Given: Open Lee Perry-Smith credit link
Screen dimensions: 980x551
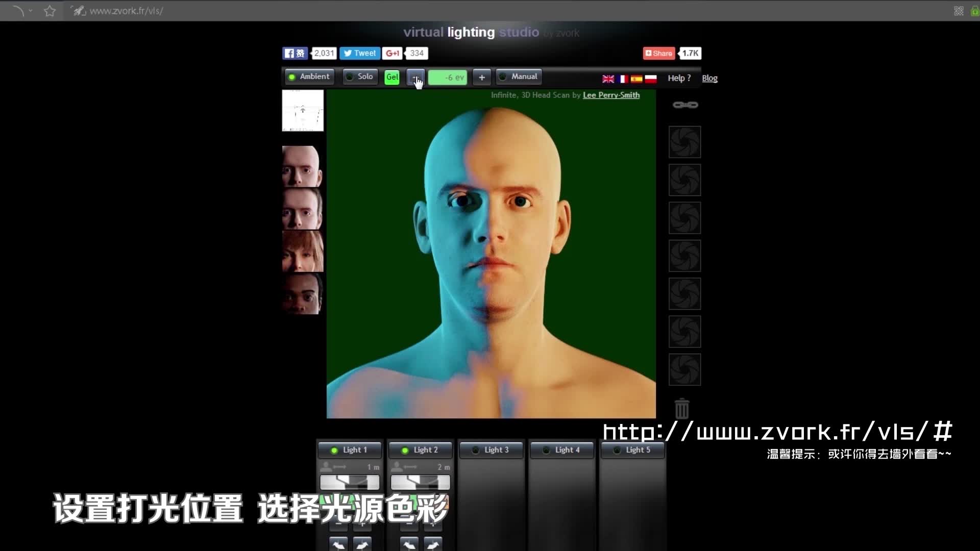Looking at the screenshot, I should 611,95.
